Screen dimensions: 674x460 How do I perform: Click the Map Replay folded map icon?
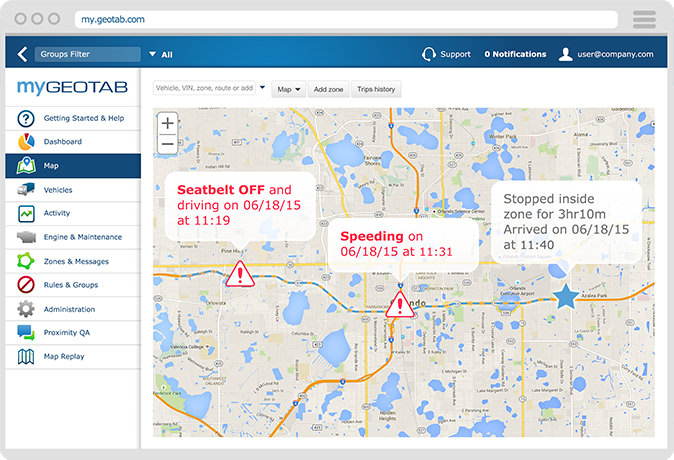click(26, 356)
